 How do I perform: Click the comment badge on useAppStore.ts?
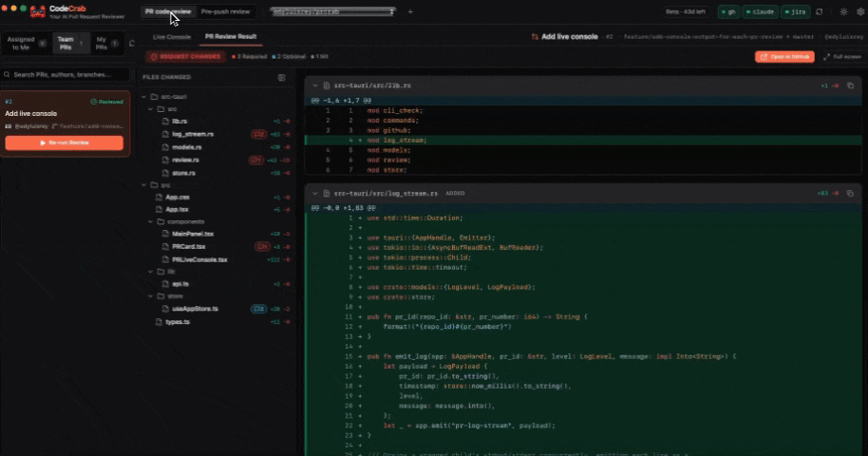(258, 309)
